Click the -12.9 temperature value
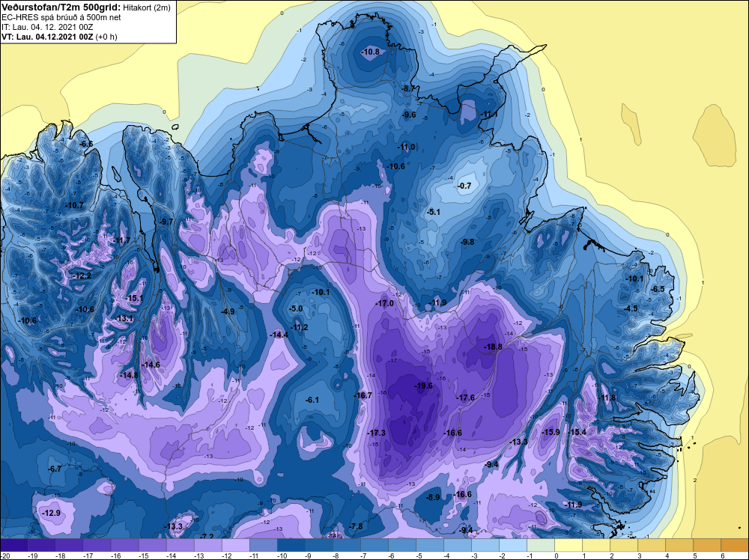The width and height of the screenshot is (749, 560). coord(52,514)
